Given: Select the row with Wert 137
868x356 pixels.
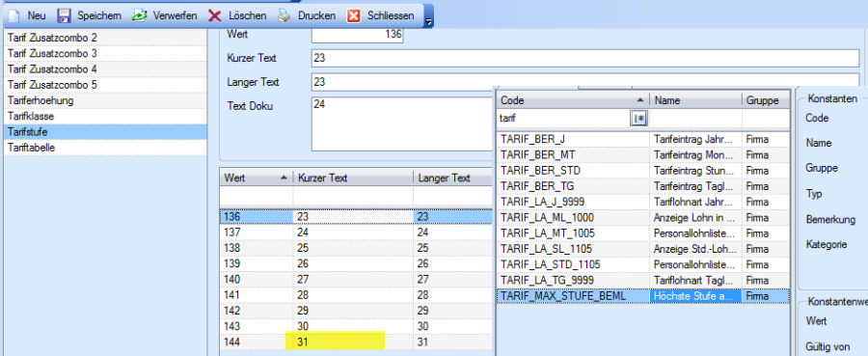Looking at the screenshot, I should coord(356,232).
